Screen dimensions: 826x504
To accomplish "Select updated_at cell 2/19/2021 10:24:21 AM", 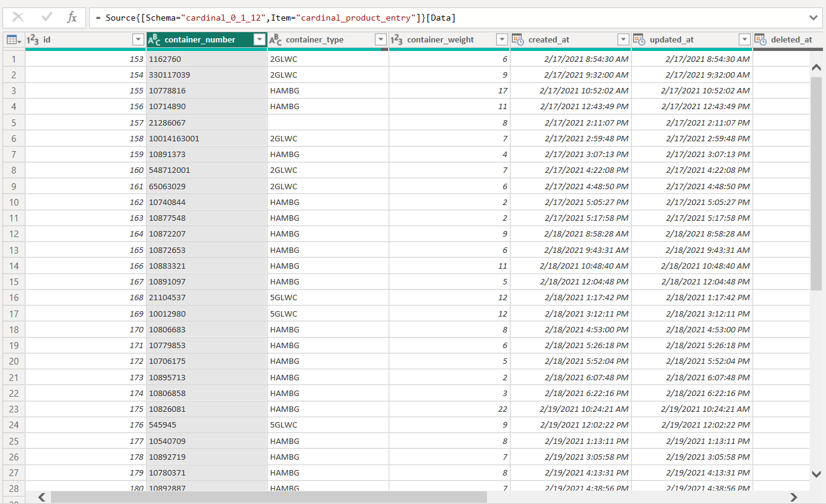I will [x=692, y=409].
